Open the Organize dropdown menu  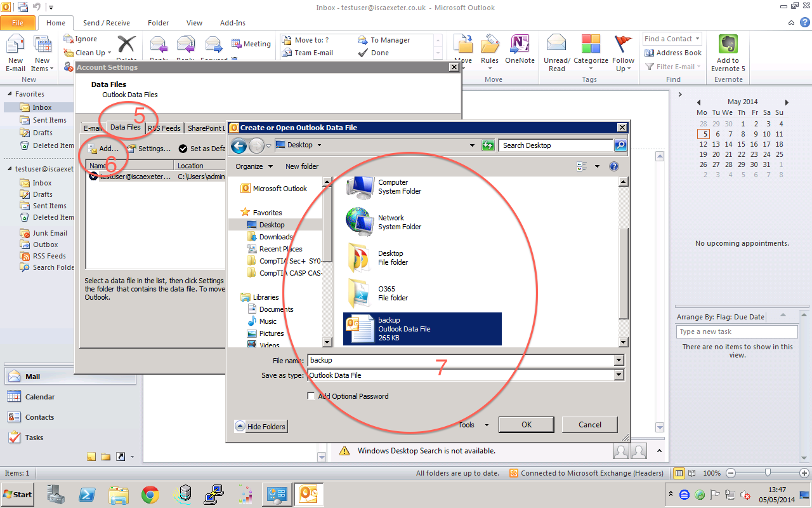coord(254,166)
